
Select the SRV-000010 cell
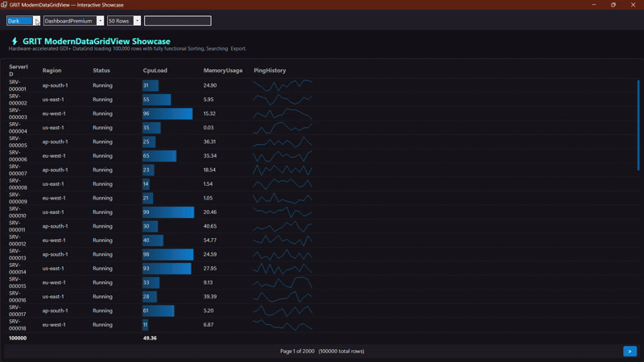pos(18,212)
